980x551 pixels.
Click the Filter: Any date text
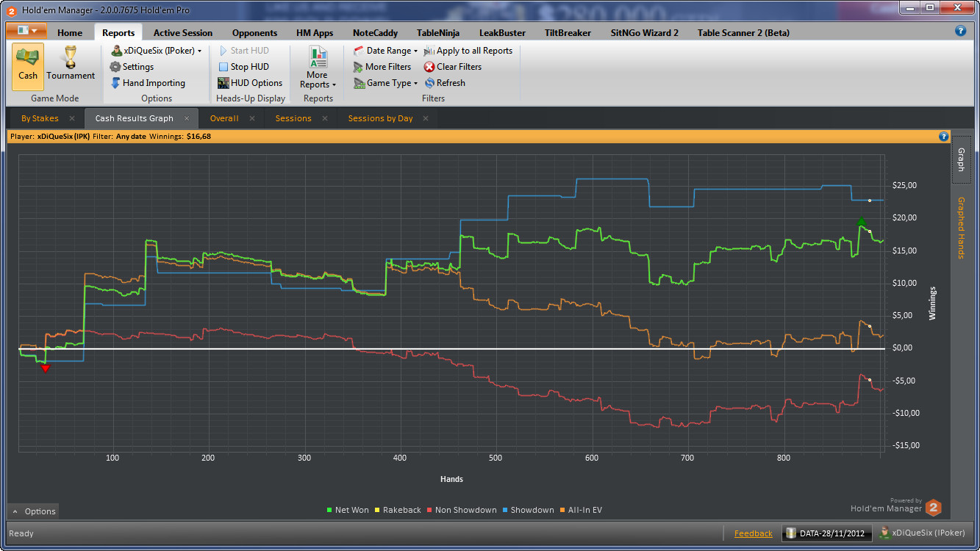click(119, 136)
